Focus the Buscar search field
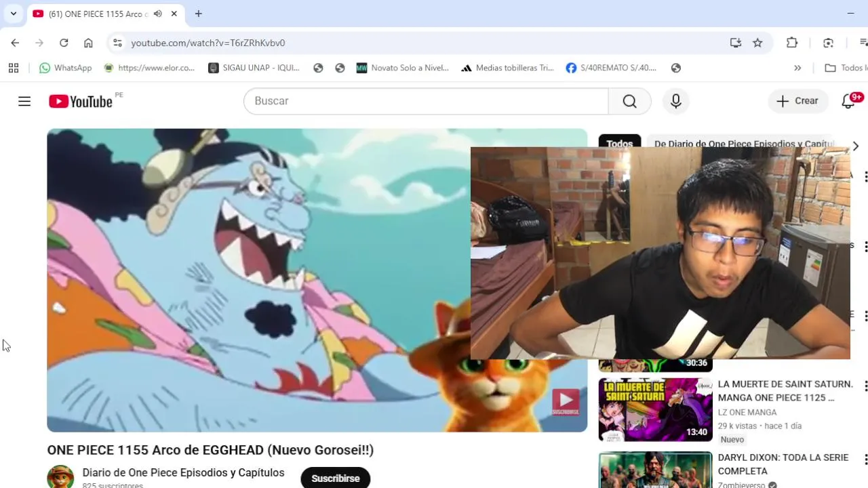 point(426,101)
